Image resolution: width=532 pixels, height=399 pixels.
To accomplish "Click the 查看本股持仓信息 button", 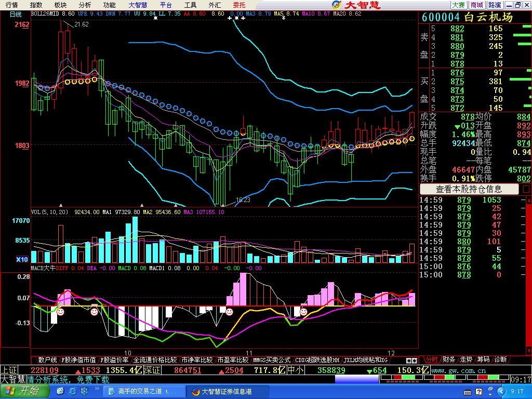I will point(469,189).
